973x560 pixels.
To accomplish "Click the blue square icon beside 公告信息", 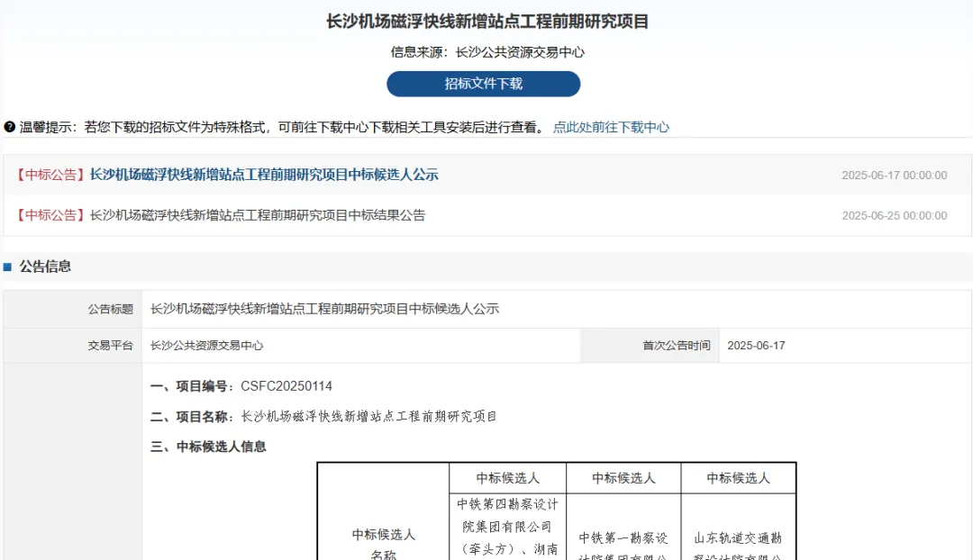I will 7,267.
